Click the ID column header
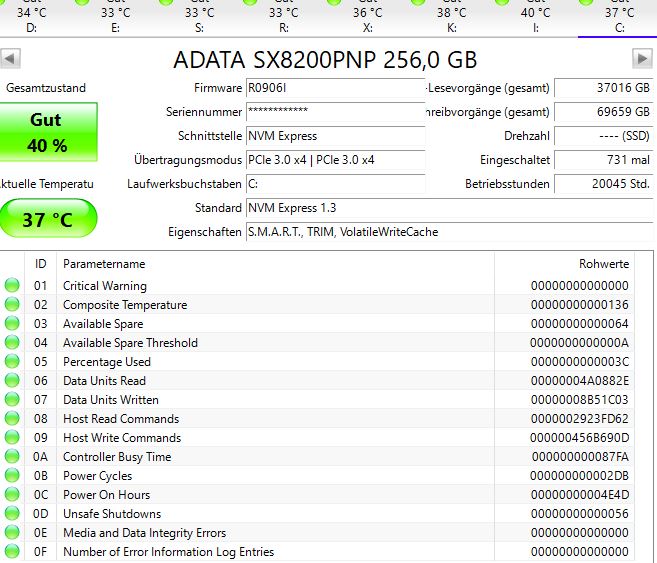This screenshot has height=563, width=657. (41, 264)
